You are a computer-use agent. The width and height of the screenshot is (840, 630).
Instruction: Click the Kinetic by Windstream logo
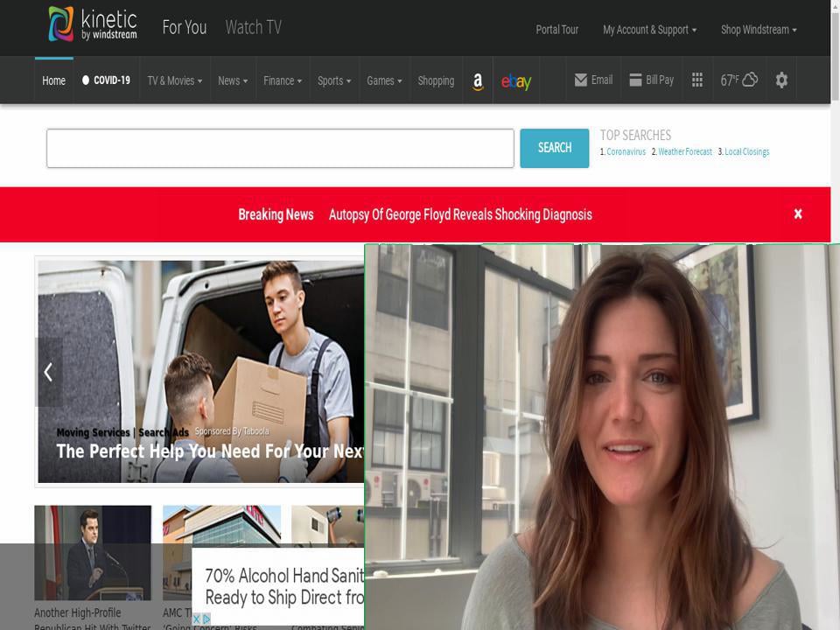coord(93,24)
